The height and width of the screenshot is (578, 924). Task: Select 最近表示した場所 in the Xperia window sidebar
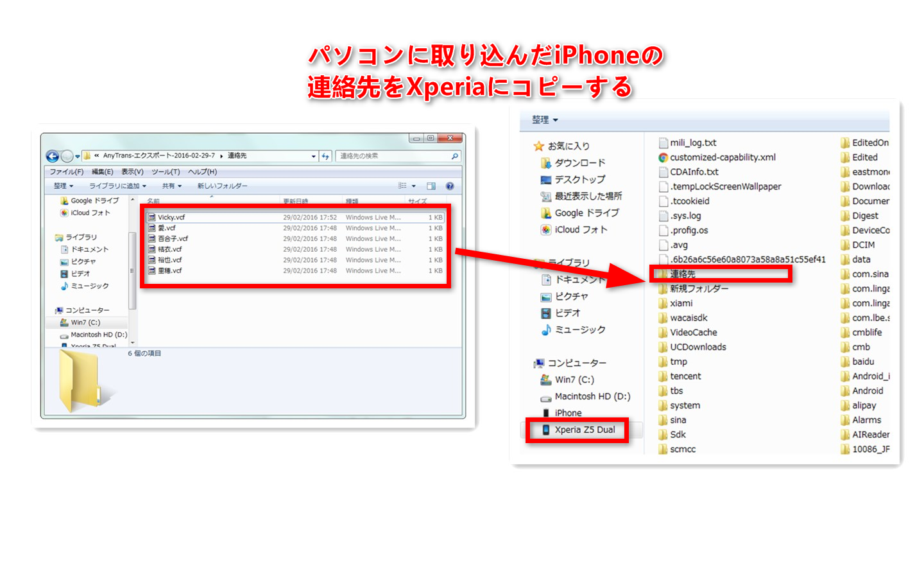tap(581, 197)
